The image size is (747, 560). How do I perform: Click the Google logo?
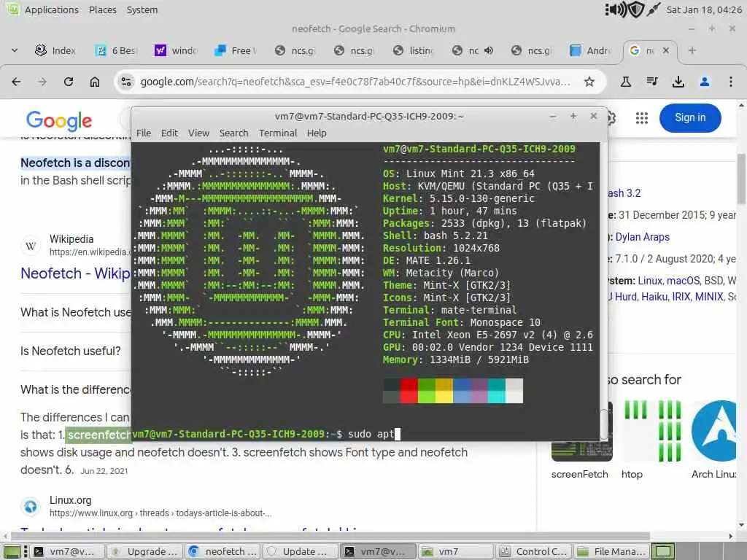coord(59,120)
